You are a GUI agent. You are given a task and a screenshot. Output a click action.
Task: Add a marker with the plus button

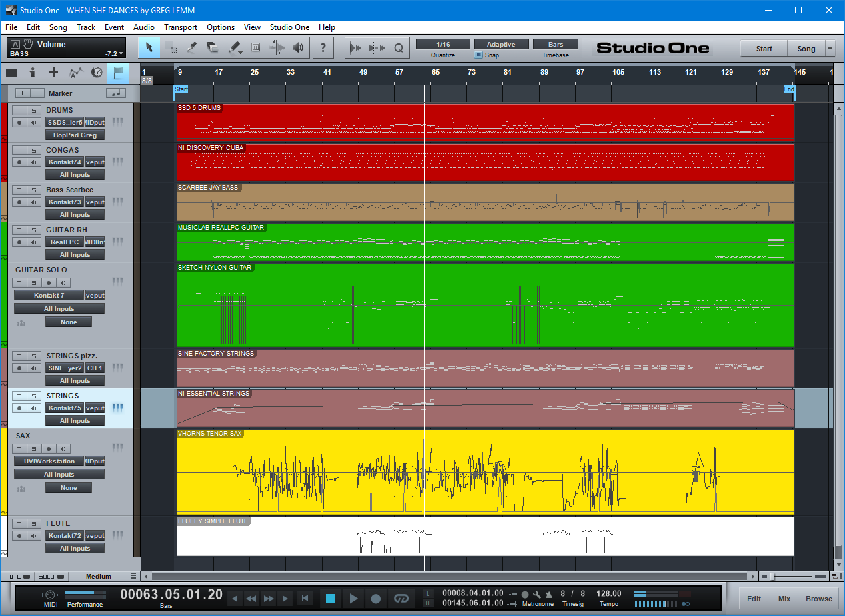tap(23, 93)
